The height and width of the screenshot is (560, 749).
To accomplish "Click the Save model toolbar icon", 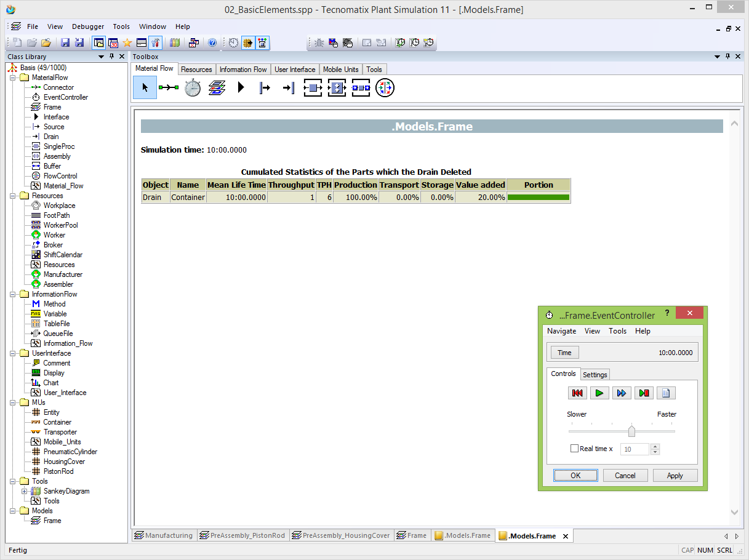I will [x=65, y=42].
